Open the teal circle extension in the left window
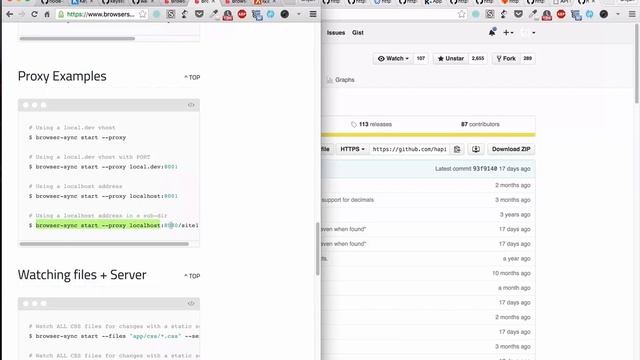Viewport: 640px width, 360px height. [x=156, y=14]
